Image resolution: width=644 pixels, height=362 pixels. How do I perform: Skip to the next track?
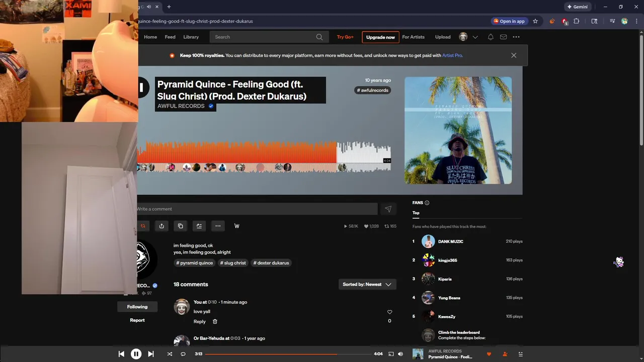point(150,354)
